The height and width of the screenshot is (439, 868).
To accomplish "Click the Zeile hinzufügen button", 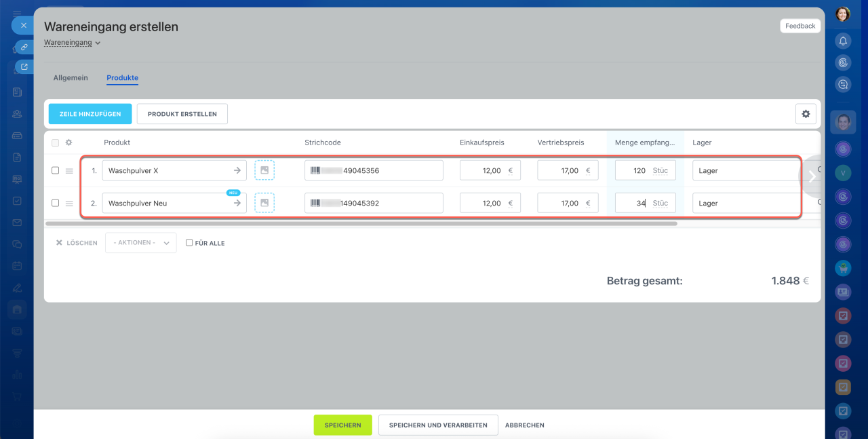I will 90,114.
